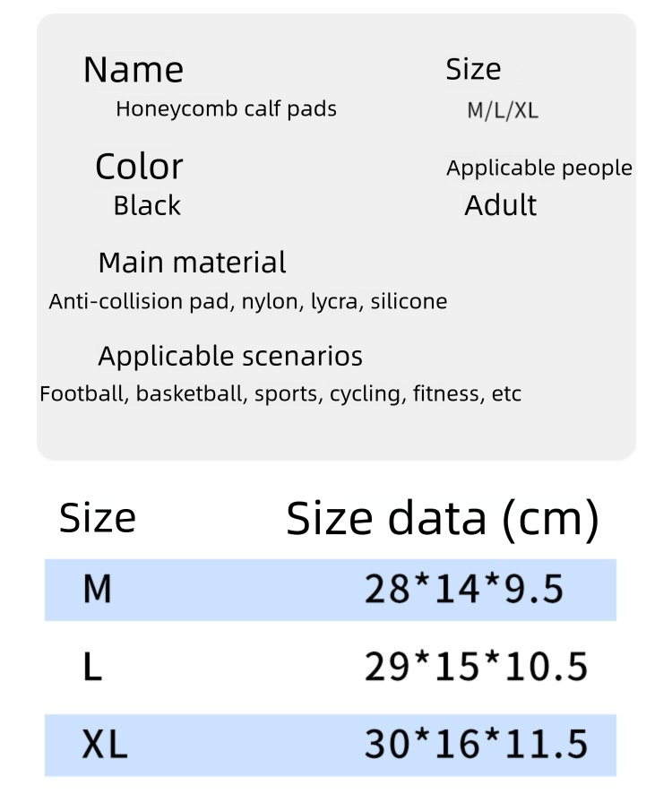Click the Applicable people label

539,168
